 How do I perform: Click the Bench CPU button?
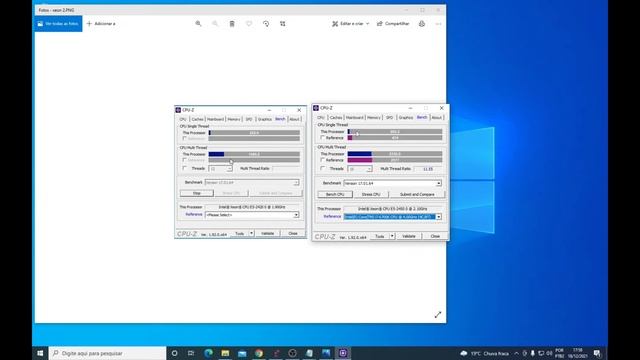tap(335, 194)
